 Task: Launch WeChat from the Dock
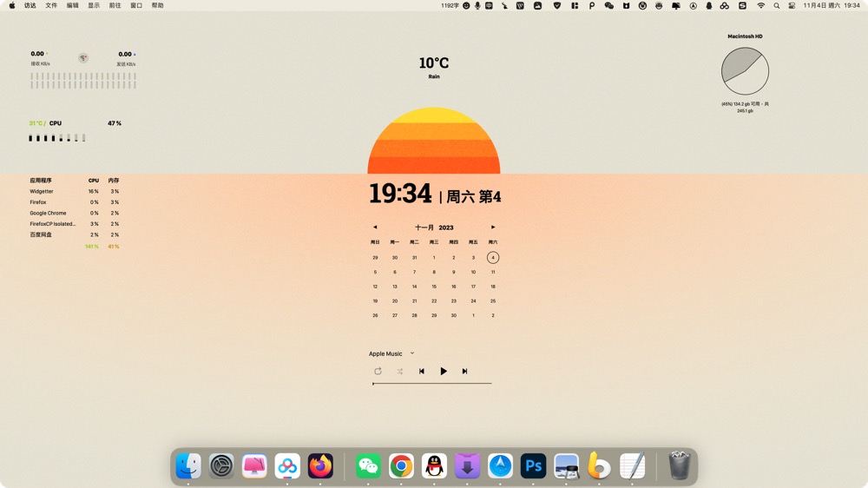coord(368,466)
